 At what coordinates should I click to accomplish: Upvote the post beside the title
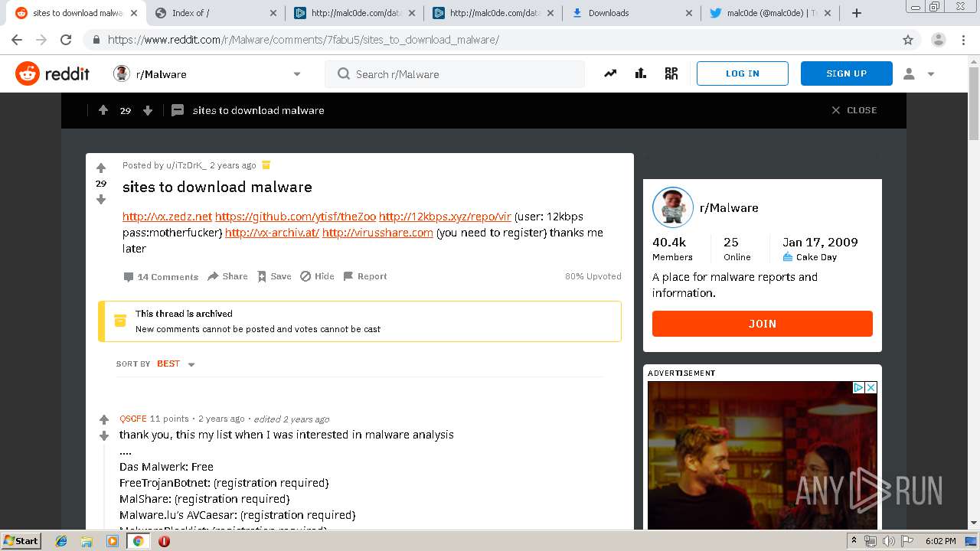click(101, 168)
